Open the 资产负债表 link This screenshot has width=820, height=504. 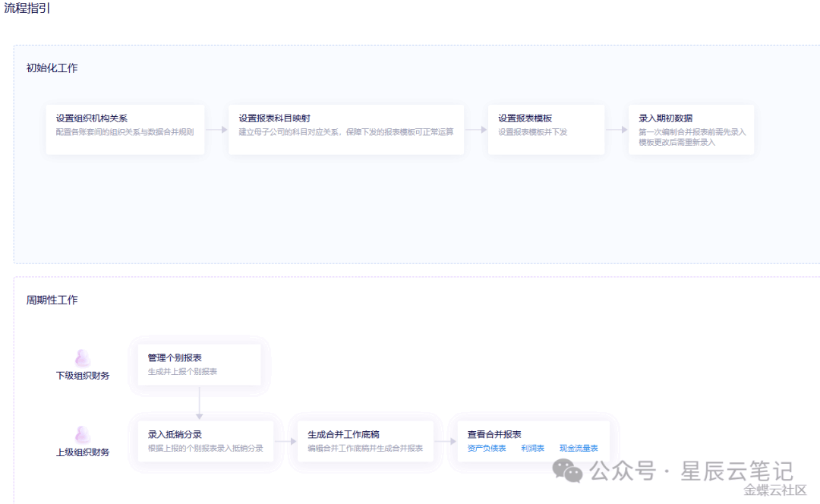pyautogui.click(x=487, y=449)
